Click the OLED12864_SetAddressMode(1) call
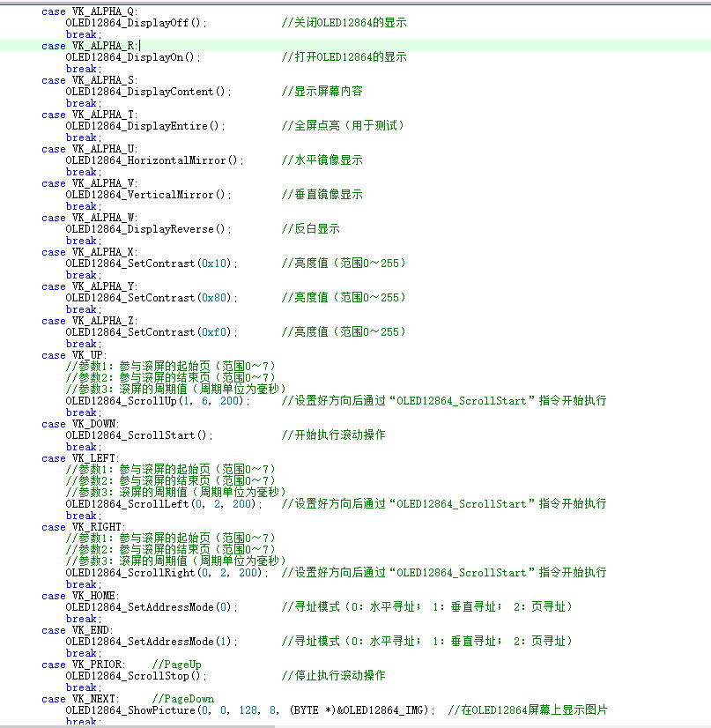Viewport: 711px width, 728px height. (152, 641)
